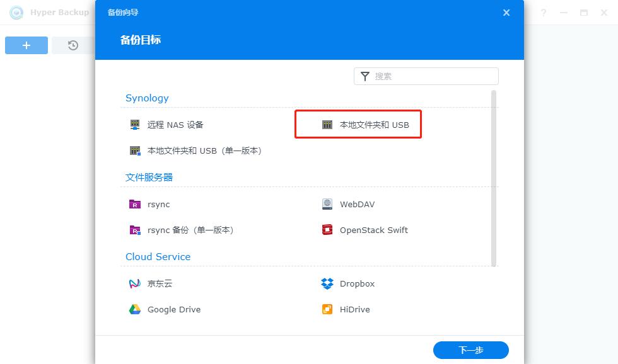
Task: Click the search filter funnel icon
Action: (365, 76)
